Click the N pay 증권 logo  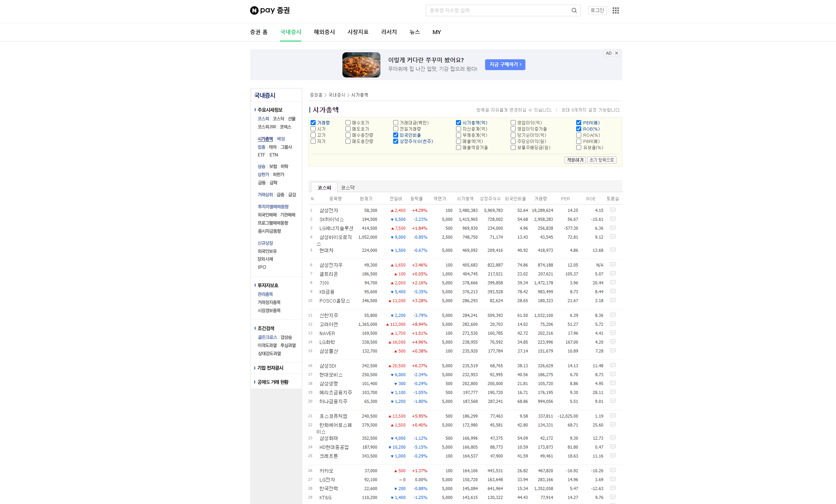click(270, 10)
